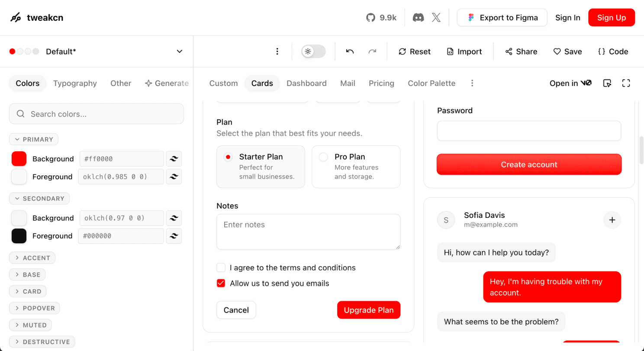Open the Color Palette preview tab

point(431,83)
